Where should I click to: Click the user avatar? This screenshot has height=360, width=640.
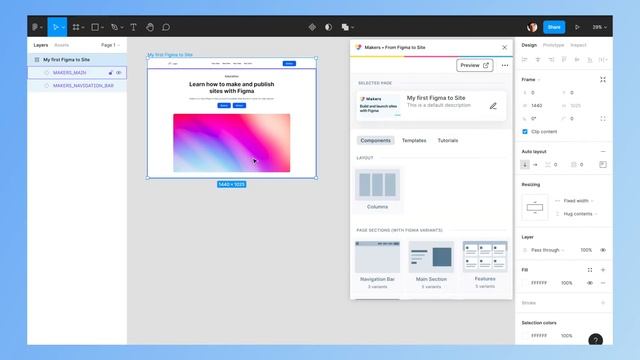pos(532,27)
